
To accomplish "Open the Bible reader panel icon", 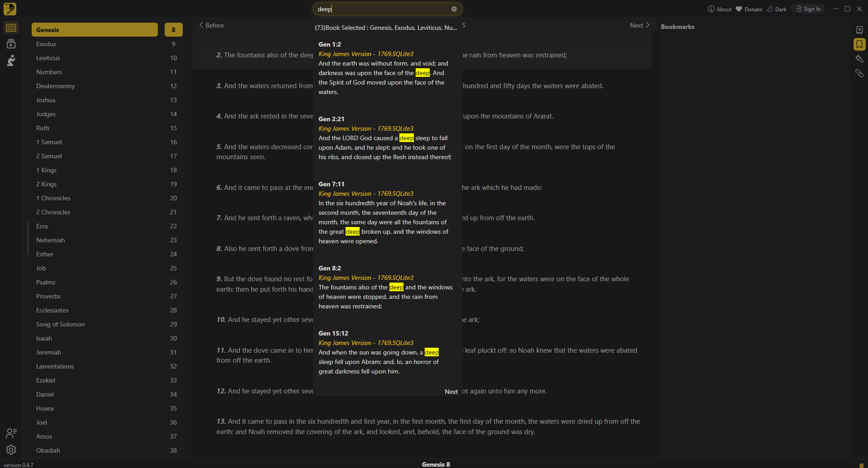I will pos(11,27).
